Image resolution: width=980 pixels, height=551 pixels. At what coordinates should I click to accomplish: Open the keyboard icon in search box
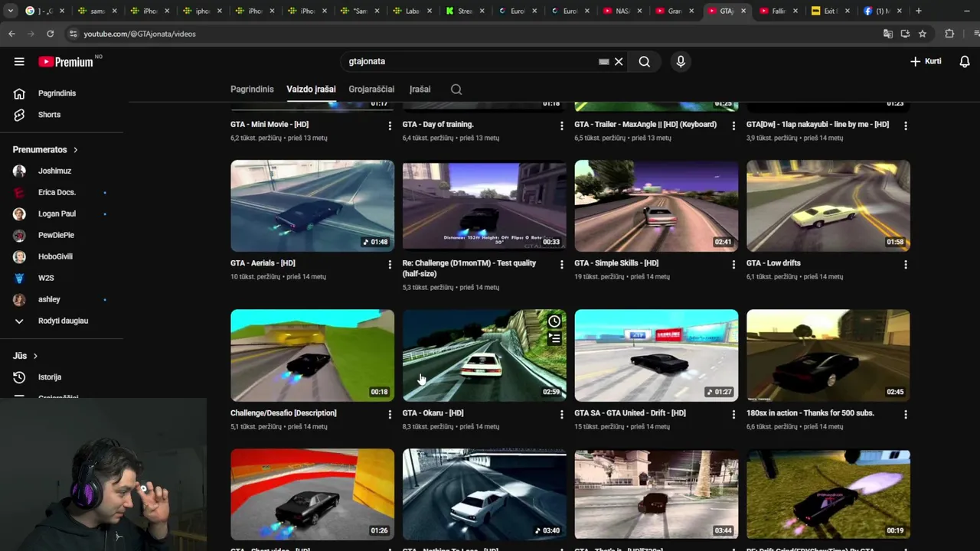[x=604, y=61]
